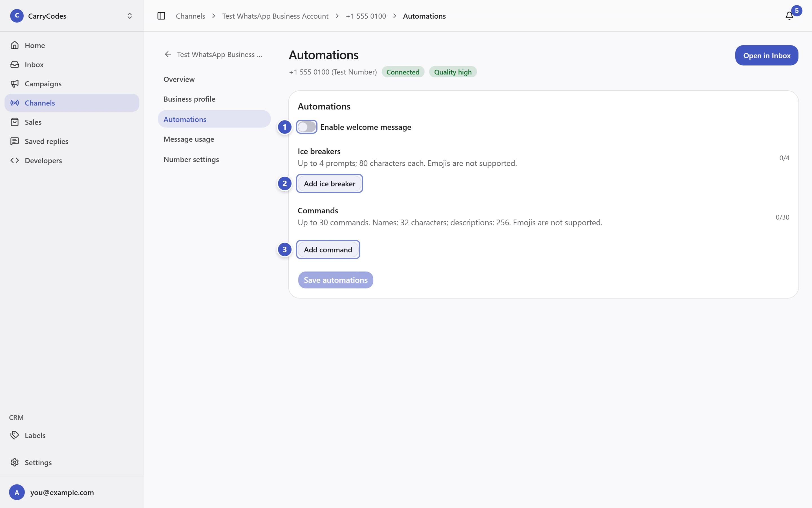Click the +1 555 0100 breadcrumb
Image resolution: width=812 pixels, height=508 pixels.
(366, 16)
